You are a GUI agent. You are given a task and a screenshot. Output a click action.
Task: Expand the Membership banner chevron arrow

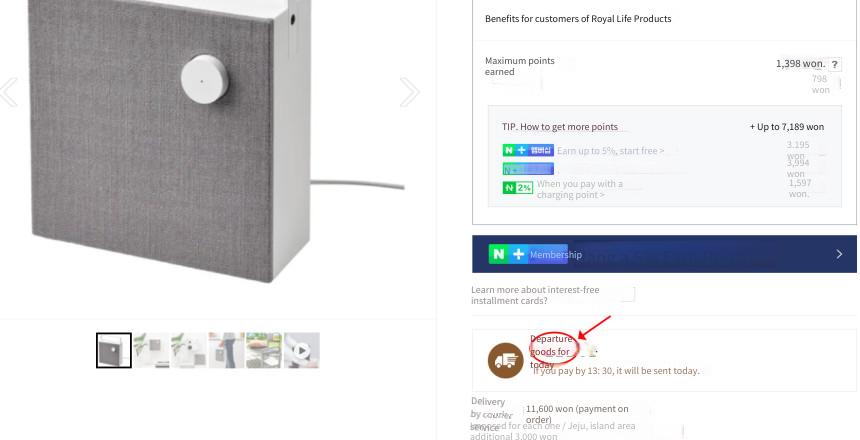click(x=839, y=254)
